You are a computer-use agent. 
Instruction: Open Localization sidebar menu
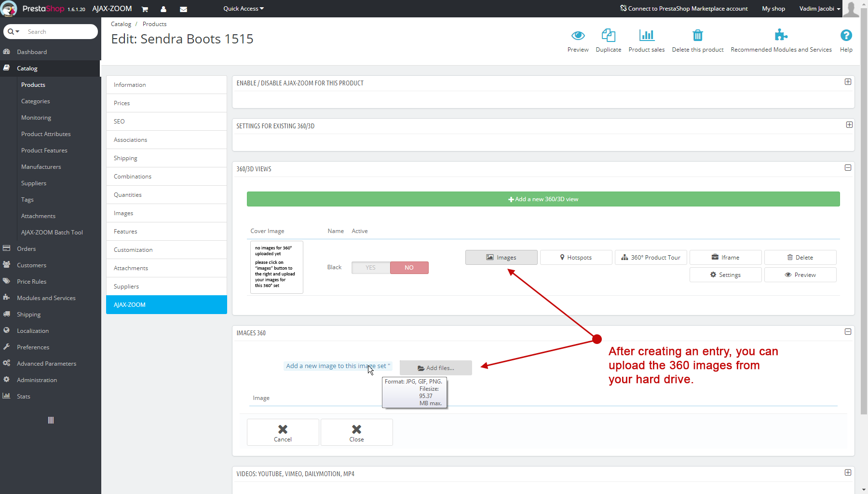point(50,331)
